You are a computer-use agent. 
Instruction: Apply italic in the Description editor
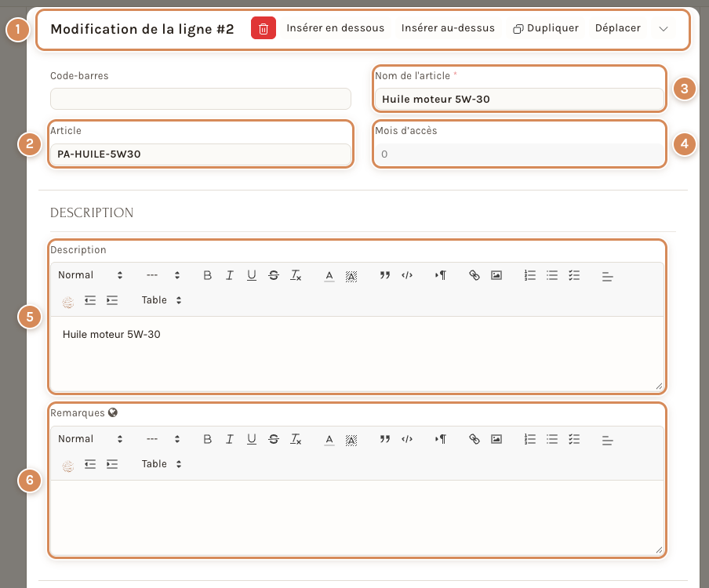pos(230,275)
